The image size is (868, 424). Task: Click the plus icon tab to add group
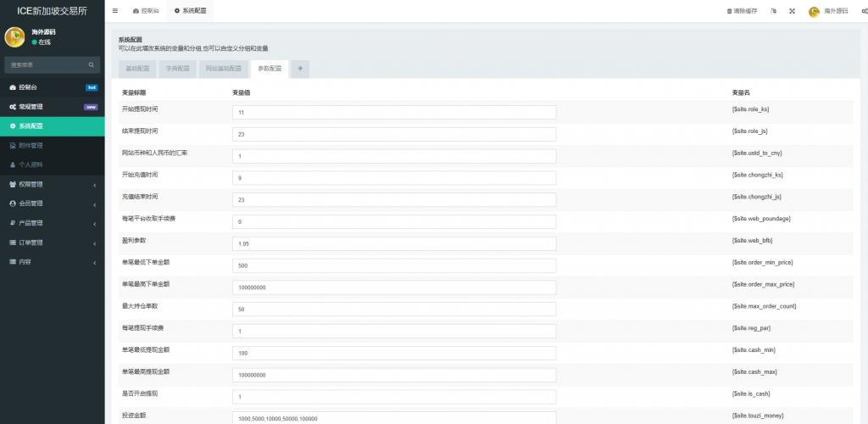point(300,69)
